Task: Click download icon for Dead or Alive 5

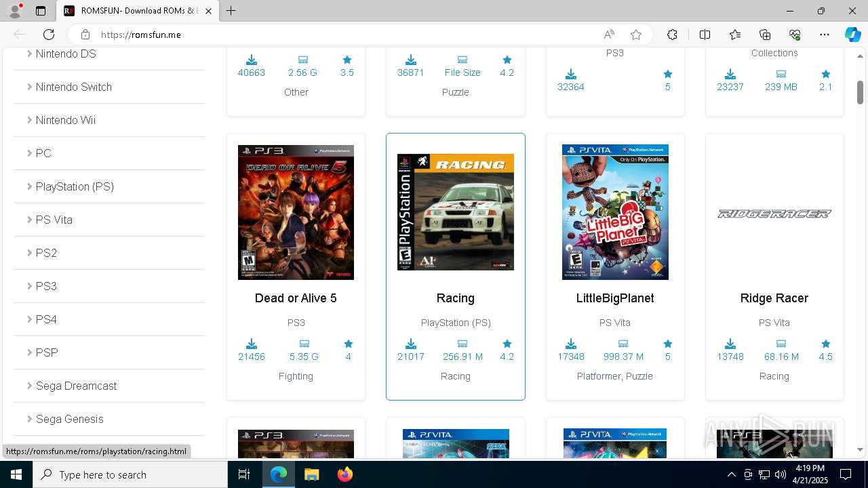Action: click(x=252, y=344)
